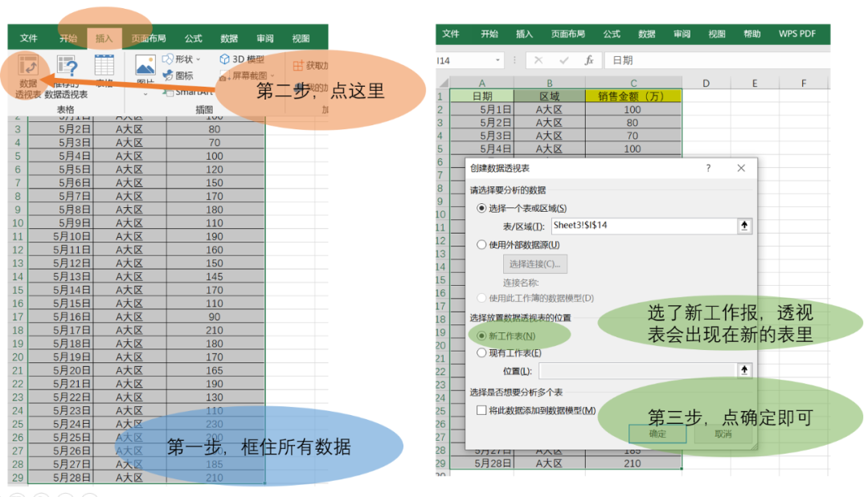Viewport: 868px width, 497px height.
Task: Select 使用外部数据源 radio option
Action: point(481,244)
